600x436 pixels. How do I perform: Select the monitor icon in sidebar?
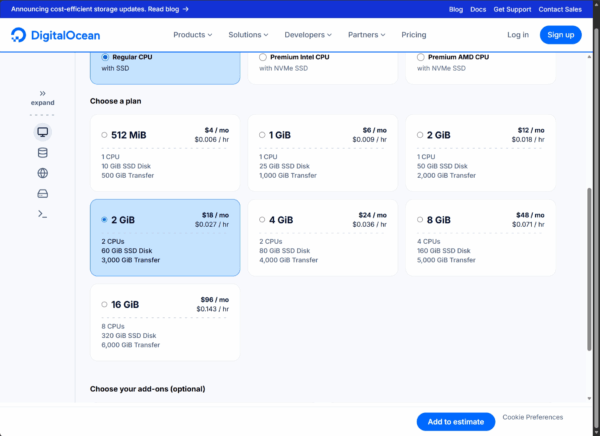pyautogui.click(x=42, y=132)
